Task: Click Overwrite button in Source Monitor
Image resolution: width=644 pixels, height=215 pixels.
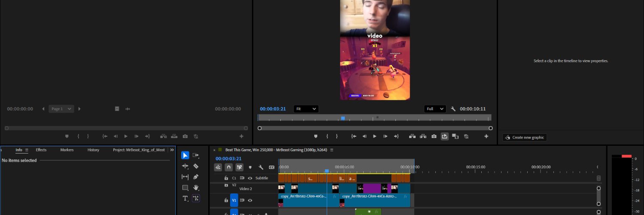Action: [174, 136]
